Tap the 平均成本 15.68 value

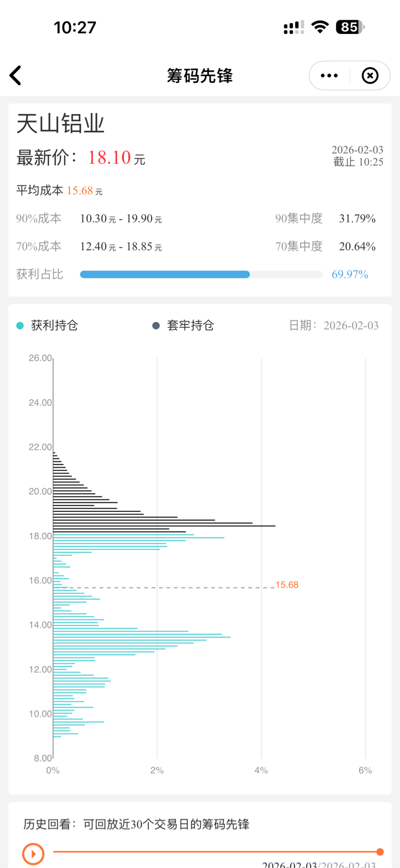tap(80, 191)
